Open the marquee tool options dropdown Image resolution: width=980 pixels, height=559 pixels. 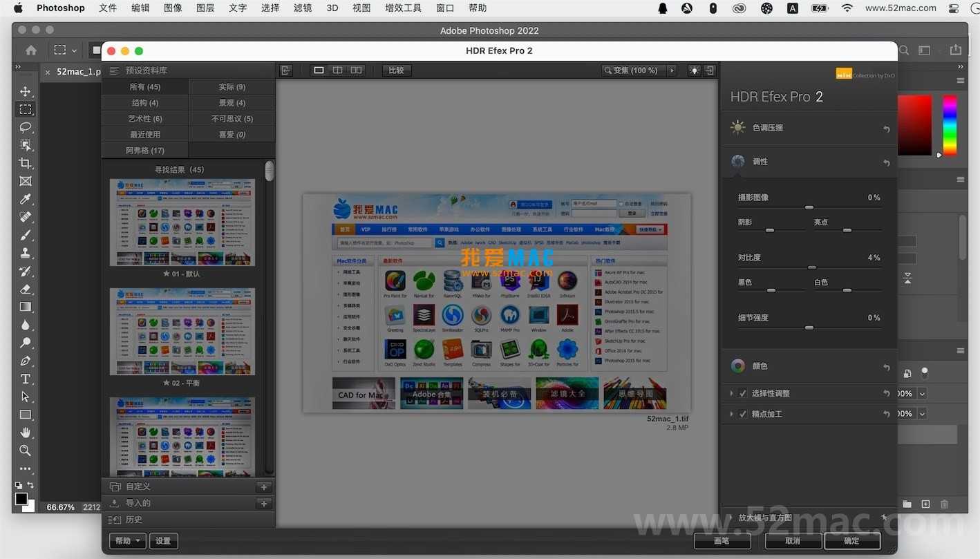(74, 50)
